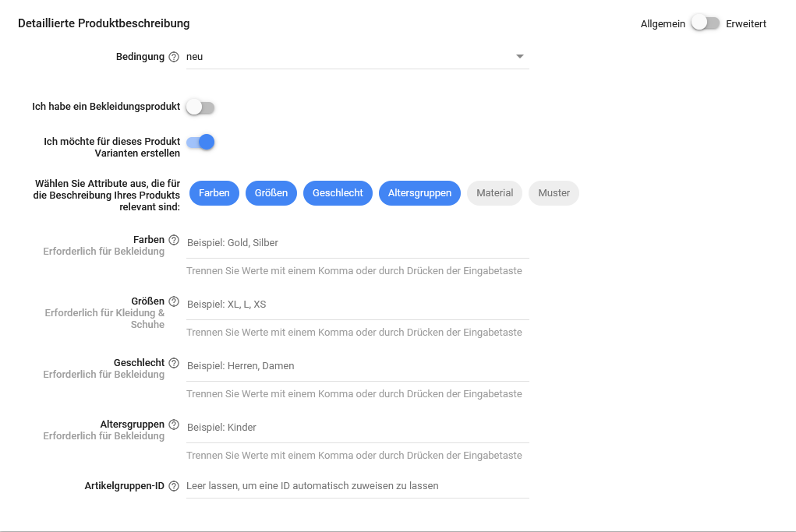Select the Material attribute chip

494,193
